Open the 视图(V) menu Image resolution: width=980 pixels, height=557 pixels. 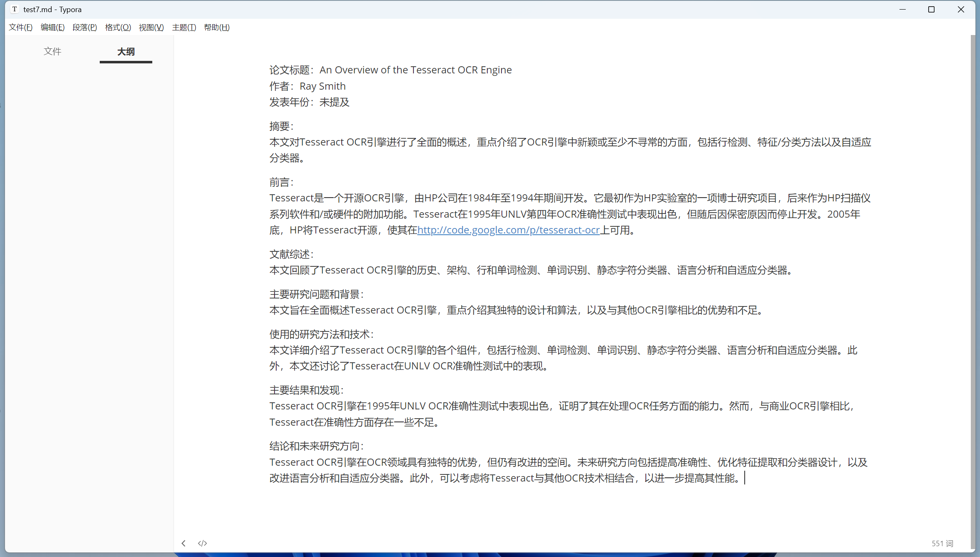coord(151,27)
